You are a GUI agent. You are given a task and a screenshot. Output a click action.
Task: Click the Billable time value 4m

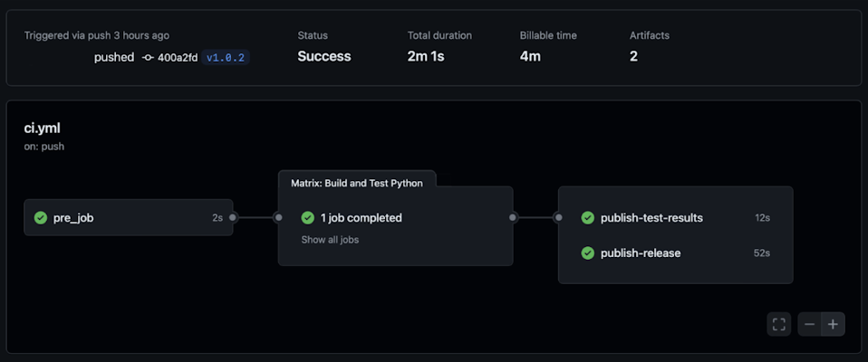pos(530,56)
